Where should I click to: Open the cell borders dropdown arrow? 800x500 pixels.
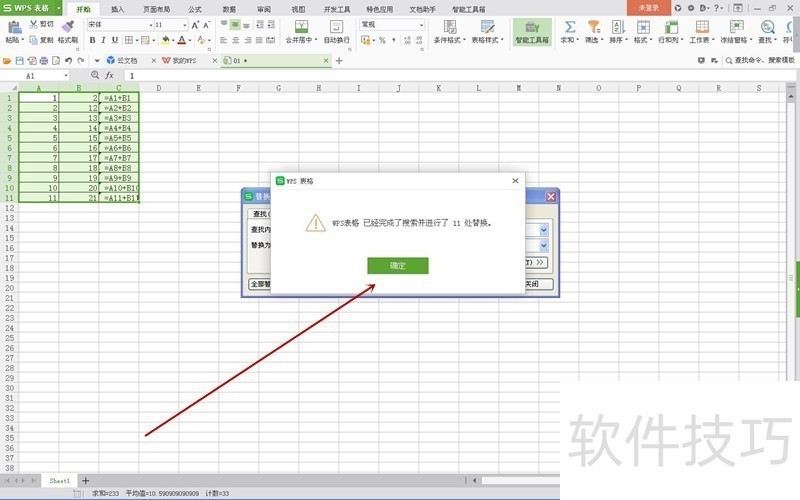tap(137, 40)
